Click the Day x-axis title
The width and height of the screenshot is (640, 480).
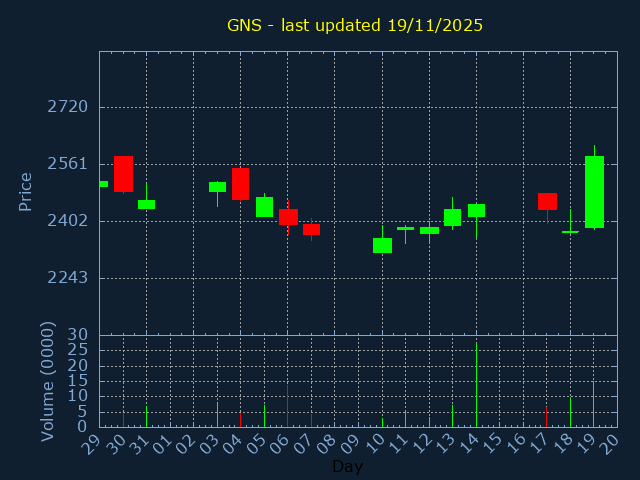pos(347,466)
